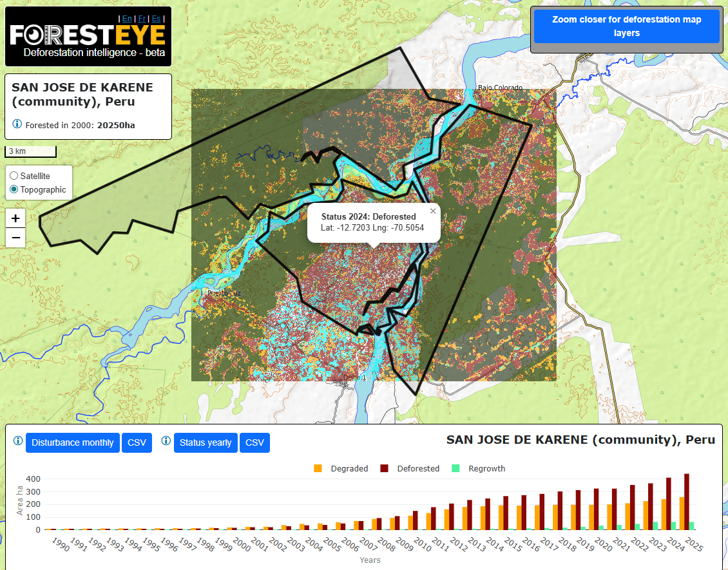This screenshot has width=728, height=570.
Task: Switch language to Fr
Action: (141, 19)
